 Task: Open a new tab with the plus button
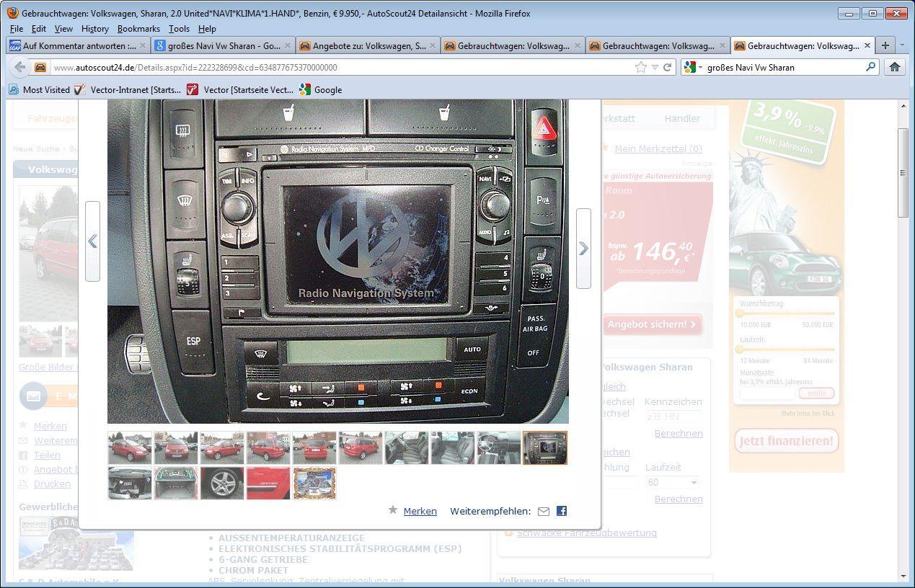pos(885,45)
